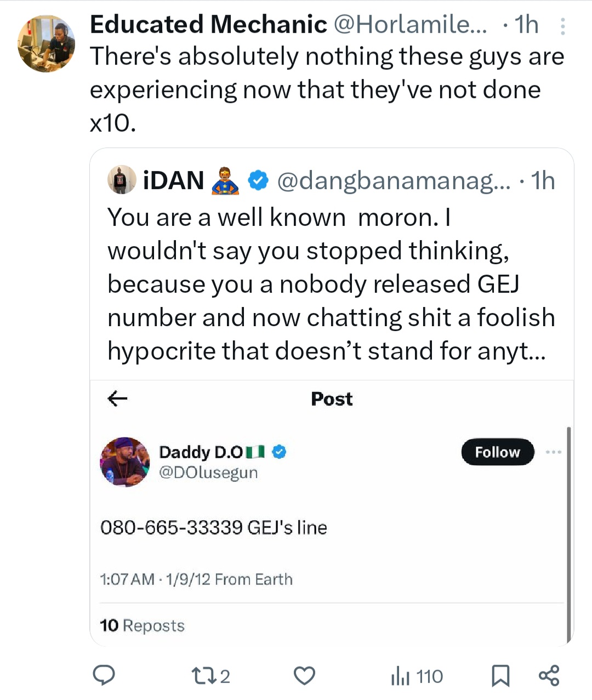Screen dimensions: 592x700
Task: Open the 10 Reposts list
Action: tap(143, 625)
